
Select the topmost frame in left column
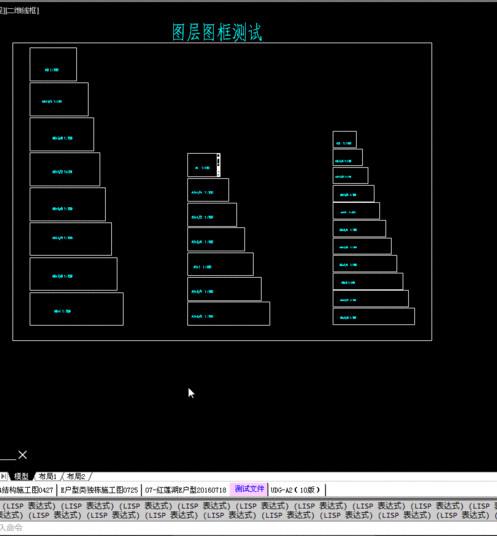click(53, 64)
